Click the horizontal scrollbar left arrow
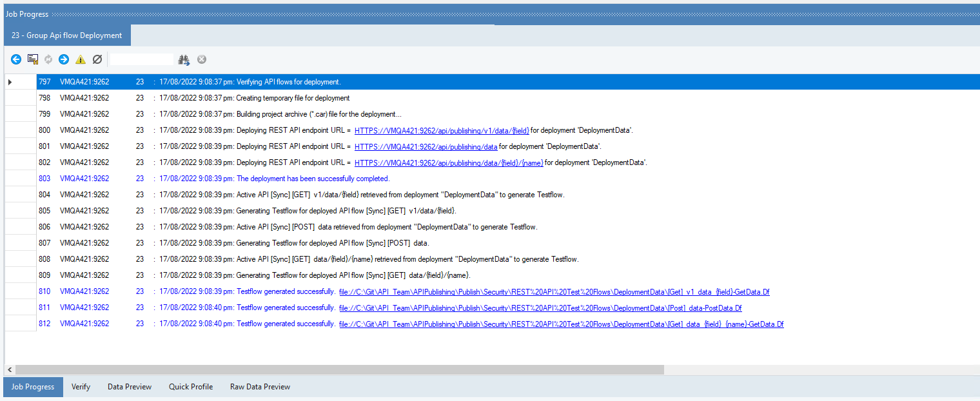The height and width of the screenshot is (401, 980). 10,370
